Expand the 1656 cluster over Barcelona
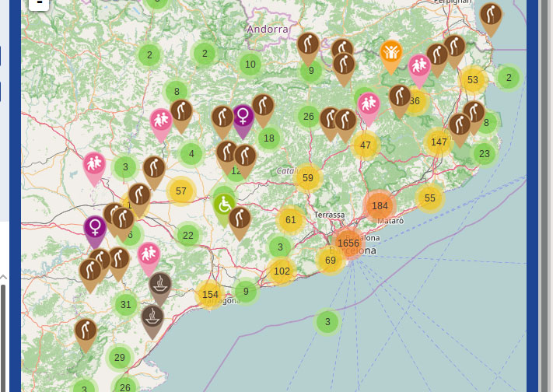 348,243
